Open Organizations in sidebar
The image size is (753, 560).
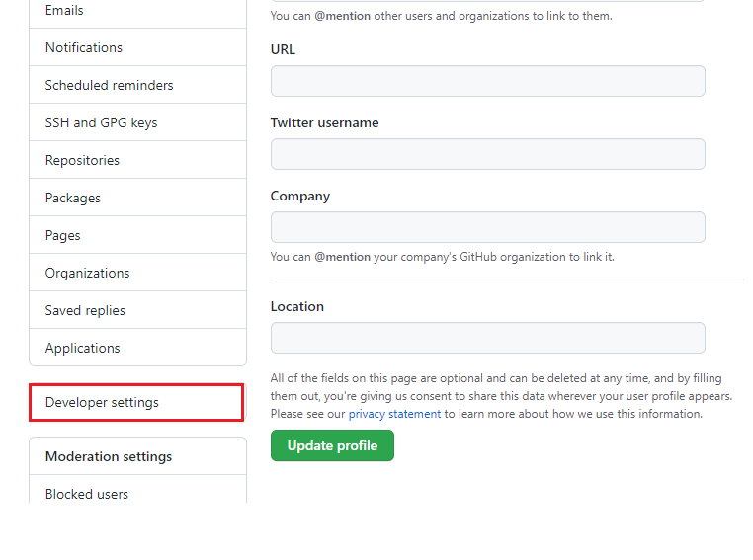pyautogui.click(x=137, y=273)
